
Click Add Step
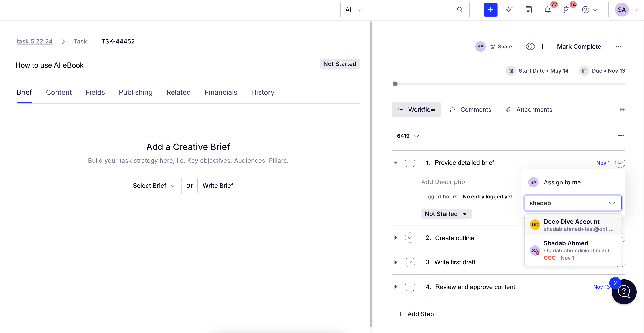click(416, 314)
